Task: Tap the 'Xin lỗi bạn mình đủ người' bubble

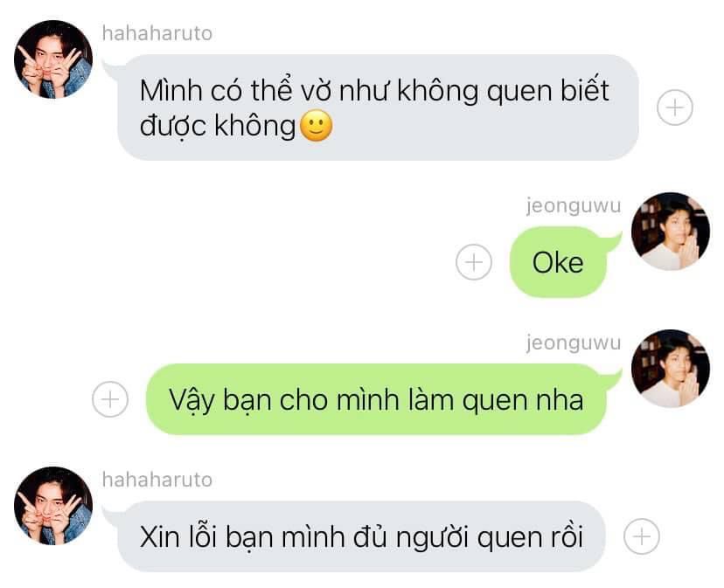Action: coord(360,536)
